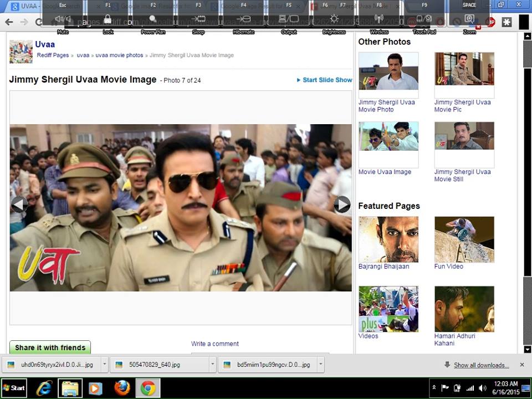Click Share it with friends button
This screenshot has height=399, width=532.
(x=50, y=347)
